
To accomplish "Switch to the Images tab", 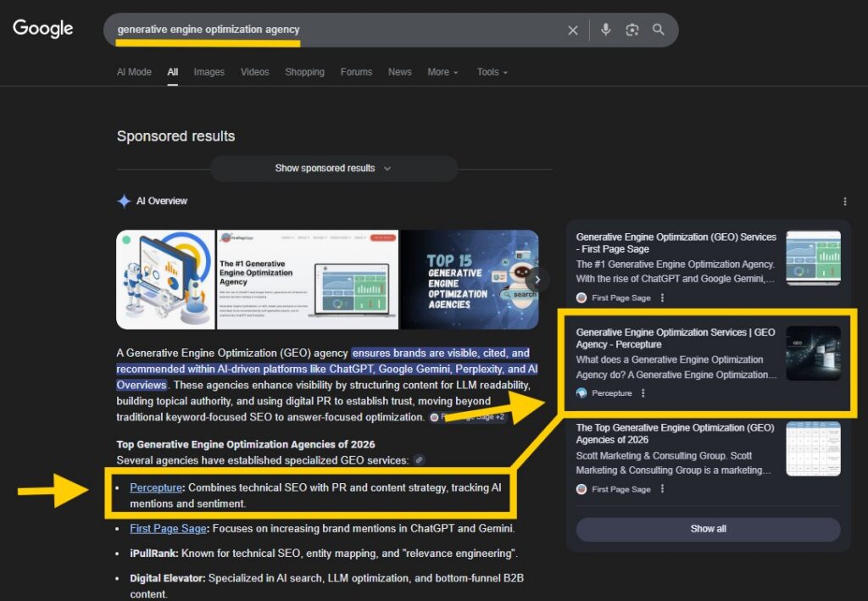I will point(209,72).
